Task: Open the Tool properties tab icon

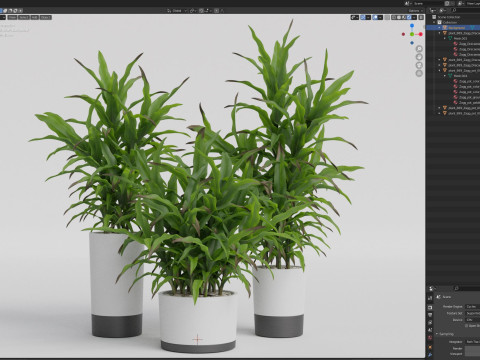Action: click(x=430, y=298)
